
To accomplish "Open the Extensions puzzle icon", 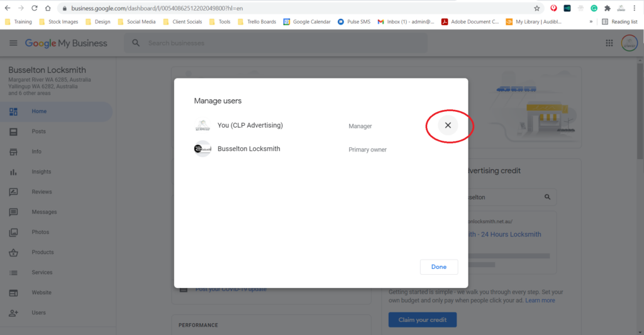I will 608,8.
